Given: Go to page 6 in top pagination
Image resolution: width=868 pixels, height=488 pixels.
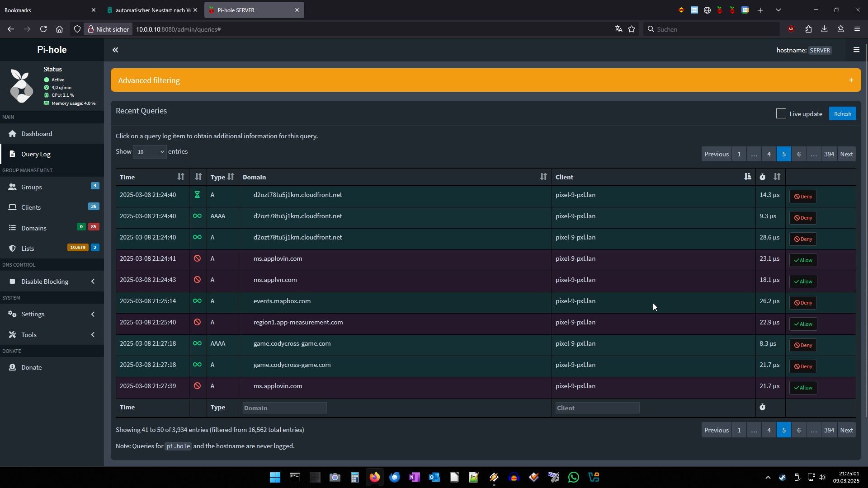Looking at the screenshot, I should [798, 154].
